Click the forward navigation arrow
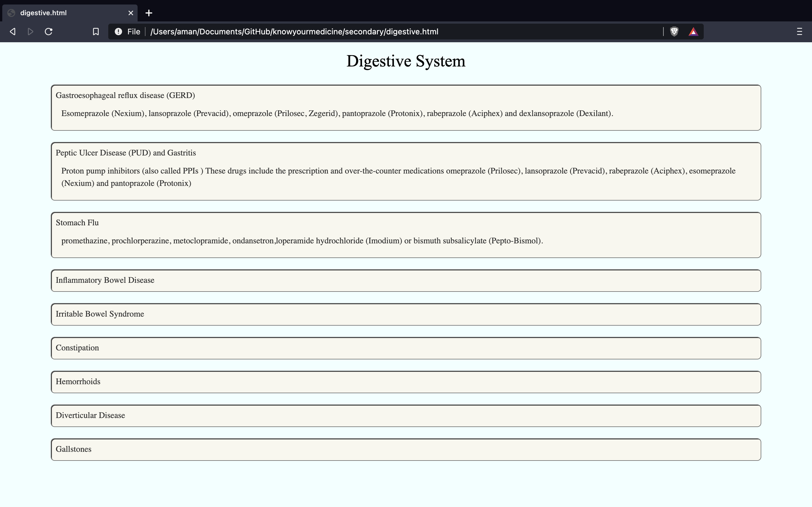The height and width of the screenshot is (507, 812). 30,32
